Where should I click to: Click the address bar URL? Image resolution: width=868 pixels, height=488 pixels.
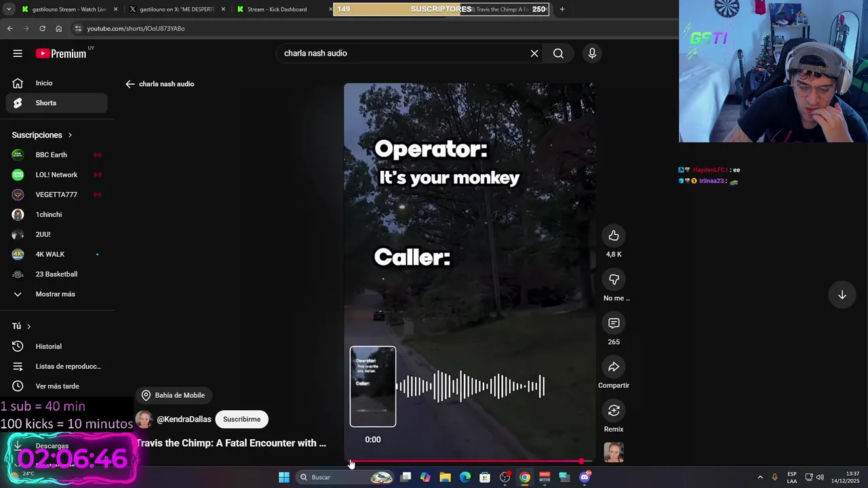pyautogui.click(x=136, y=28)
